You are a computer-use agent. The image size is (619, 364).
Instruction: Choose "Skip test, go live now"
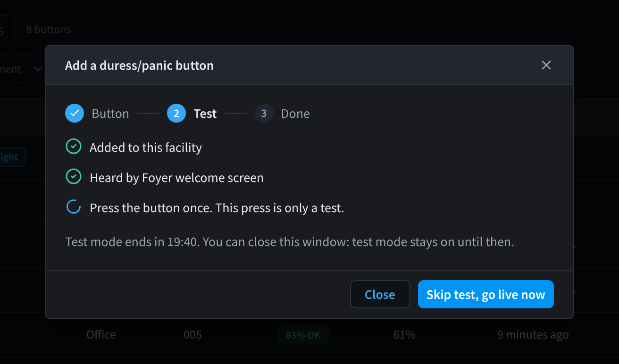486,294
